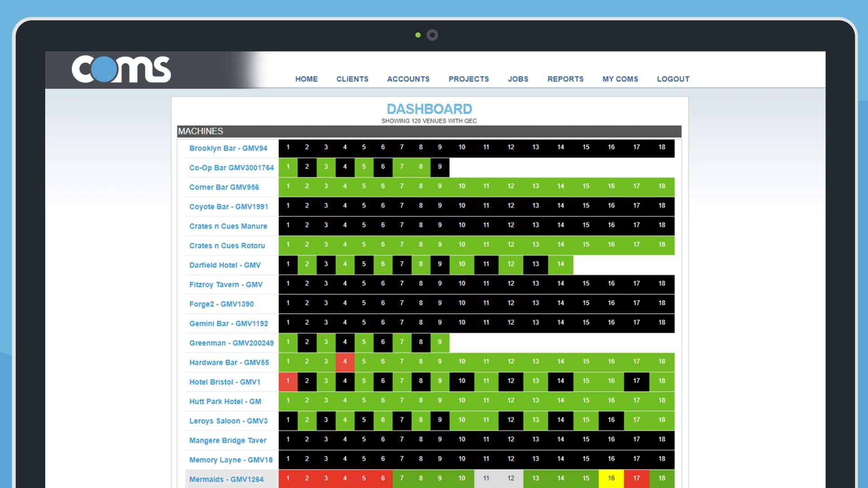Open the JOBS section

518,79
